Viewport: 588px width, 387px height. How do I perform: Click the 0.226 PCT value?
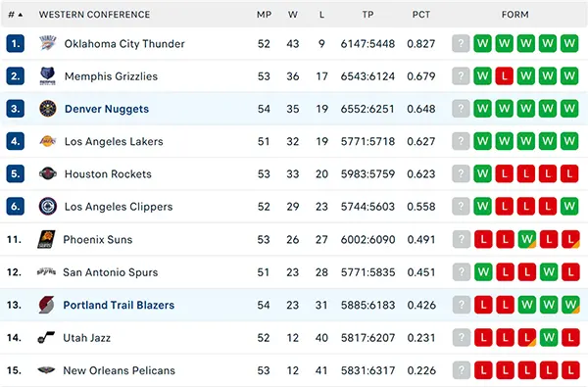click(x=421, y=370)
